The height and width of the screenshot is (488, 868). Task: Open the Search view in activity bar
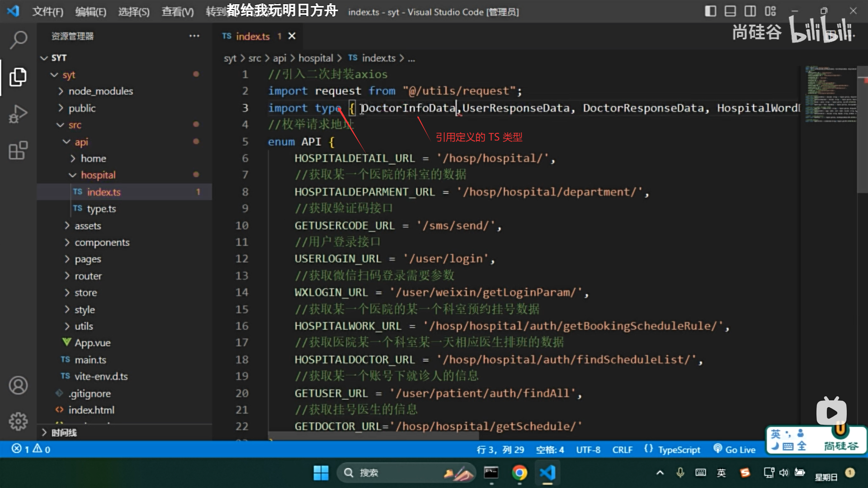18,40
